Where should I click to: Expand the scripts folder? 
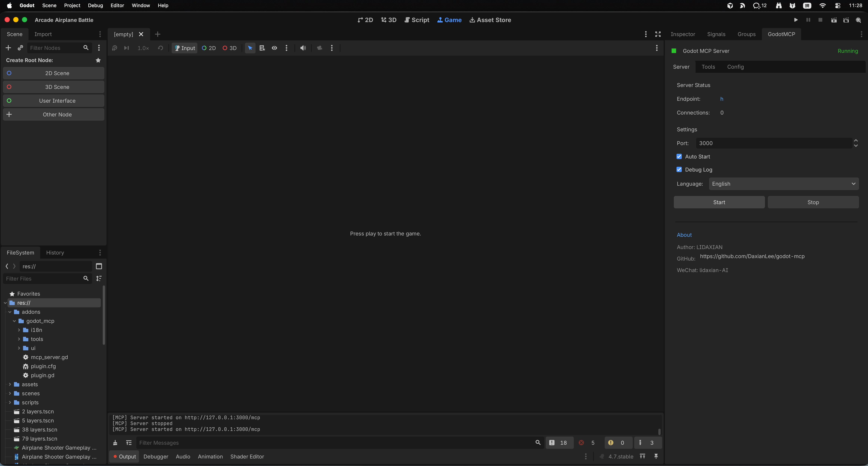tap(10, 402)
